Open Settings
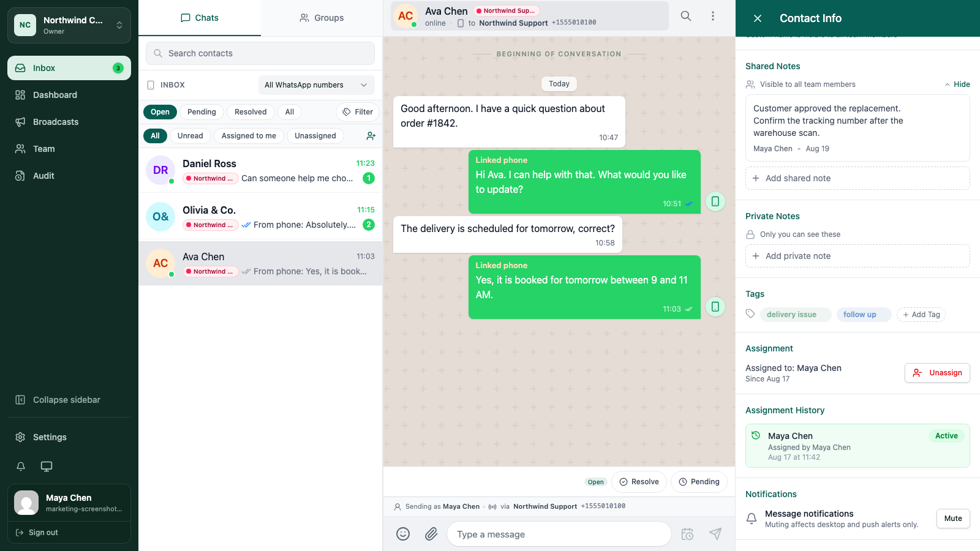 click(x=69, y=437)
